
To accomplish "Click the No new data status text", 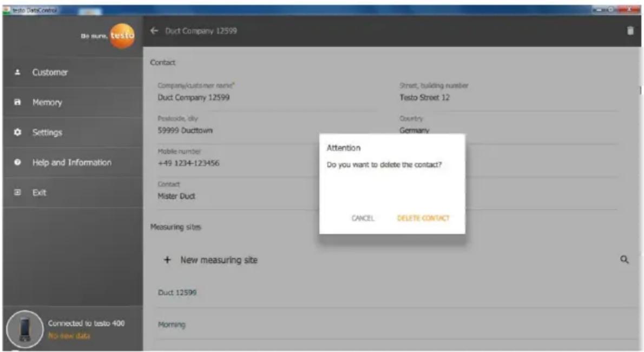I will (x=69, y=336).
